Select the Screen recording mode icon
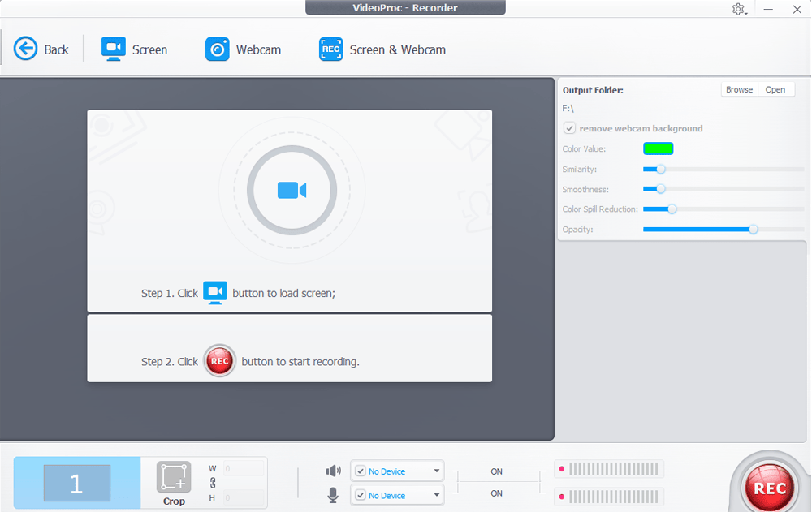Screen dimensions: 812x512 pyautogui.click(x=114, y=49)
